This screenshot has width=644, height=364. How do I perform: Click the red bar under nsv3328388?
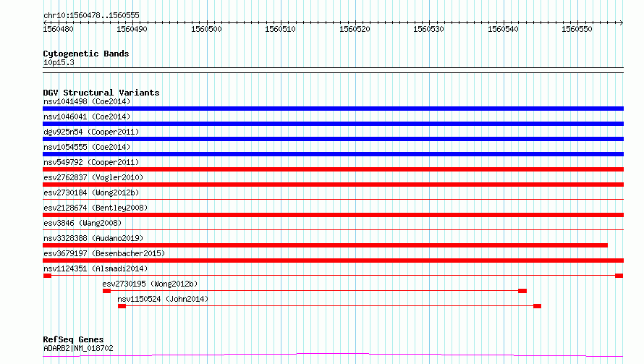[x=326, y=245]
